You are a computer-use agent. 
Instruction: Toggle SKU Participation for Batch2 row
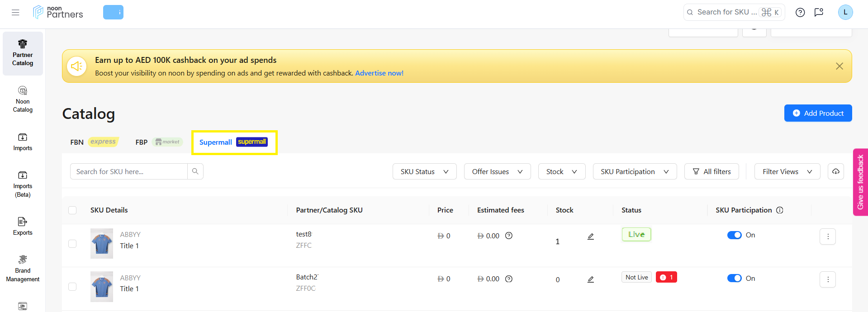tap(735, 278)
